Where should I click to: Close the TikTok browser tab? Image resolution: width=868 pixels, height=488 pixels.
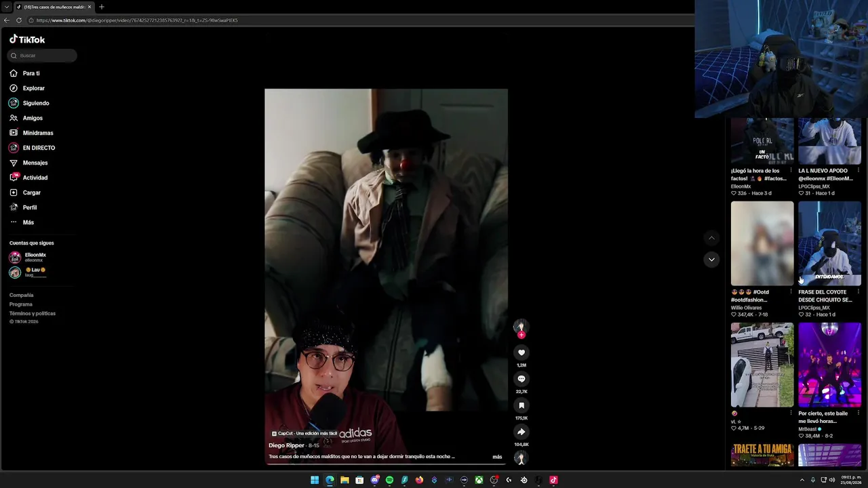click(89, 7)
